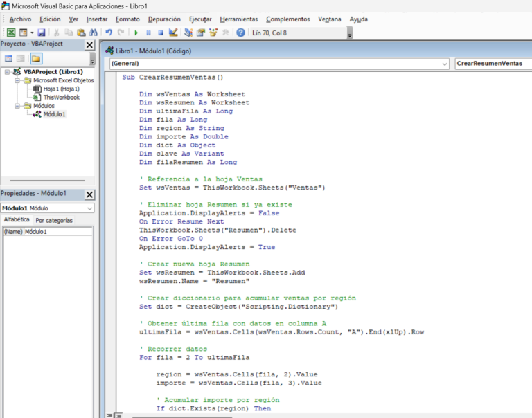Screen dimensions: 532x418
Task: Click the Procedure View button at bottom
Action: 109,415
